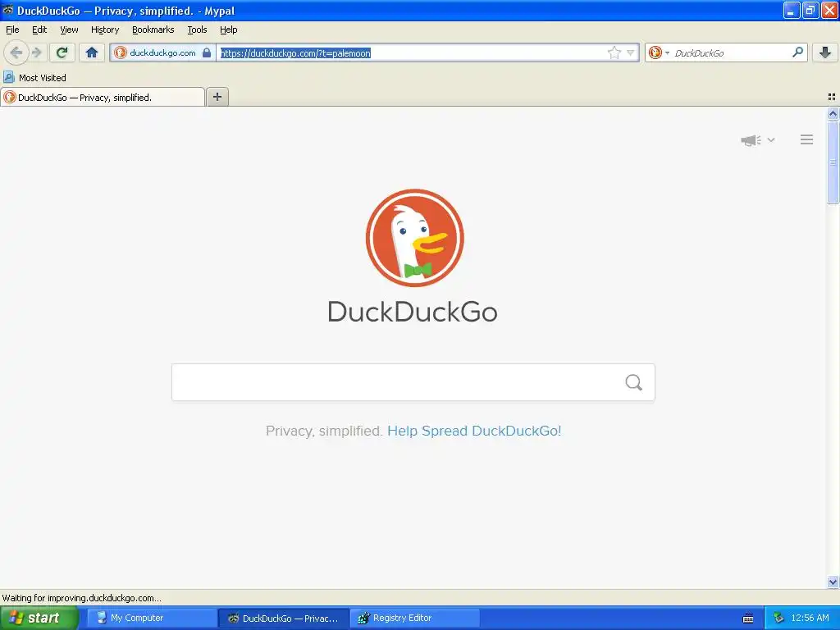Open the downloads arrow button
840x630 pixels.
825,52
